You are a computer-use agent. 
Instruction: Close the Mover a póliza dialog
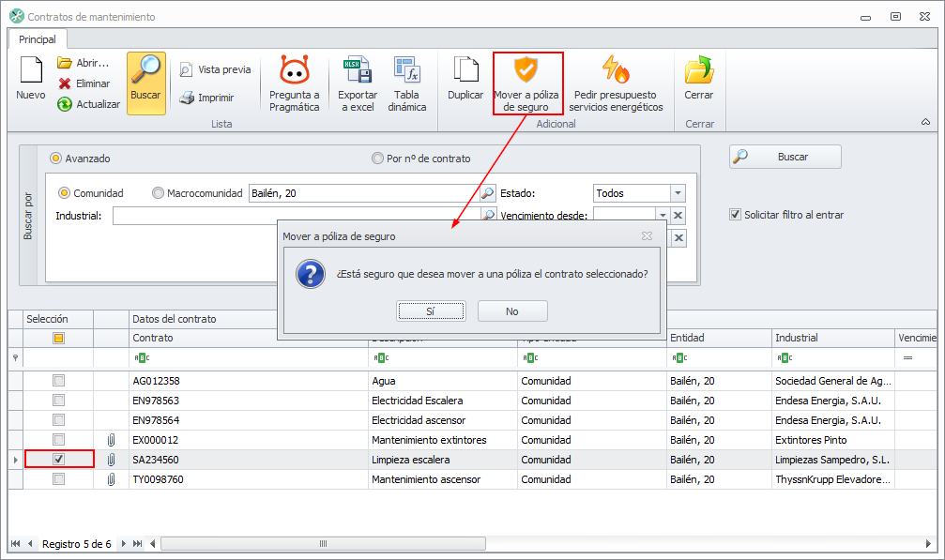(647, 236)
